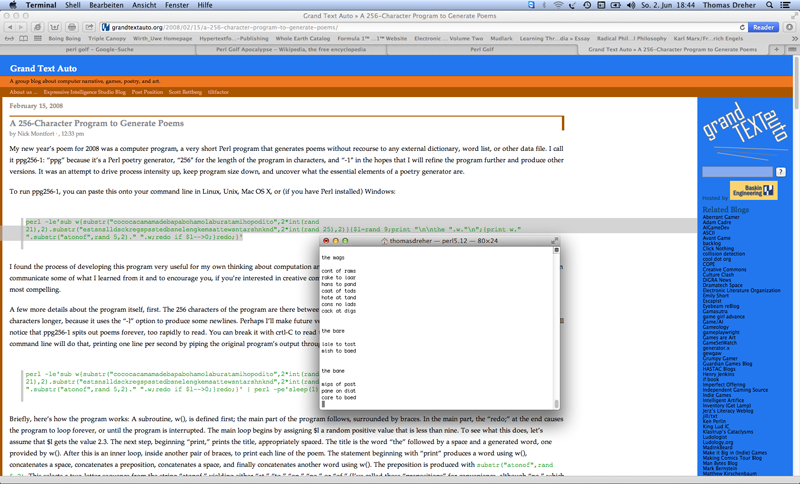Click the TeamViewer menu bar icon

coord(531,5)
